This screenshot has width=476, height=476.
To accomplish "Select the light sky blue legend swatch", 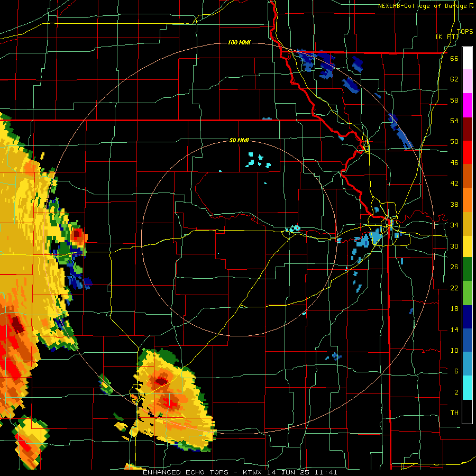I will (x=467, y=364).
